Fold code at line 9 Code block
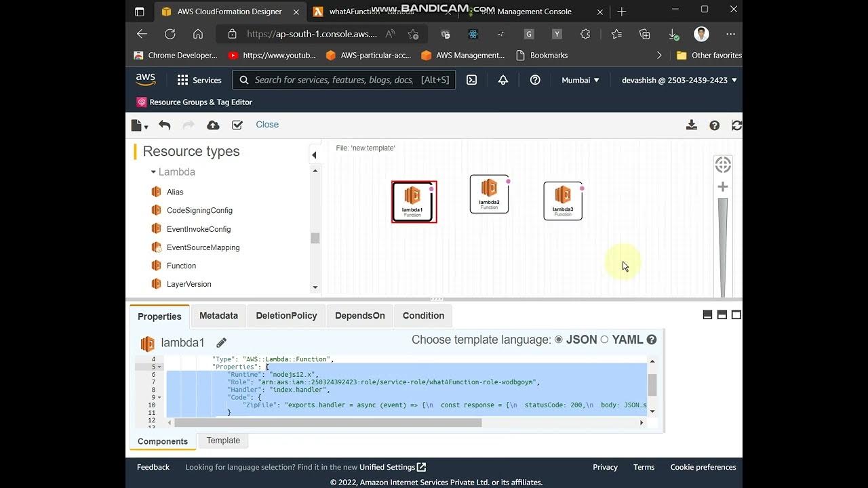Viewport: 868px width, 488px height. 159,397
